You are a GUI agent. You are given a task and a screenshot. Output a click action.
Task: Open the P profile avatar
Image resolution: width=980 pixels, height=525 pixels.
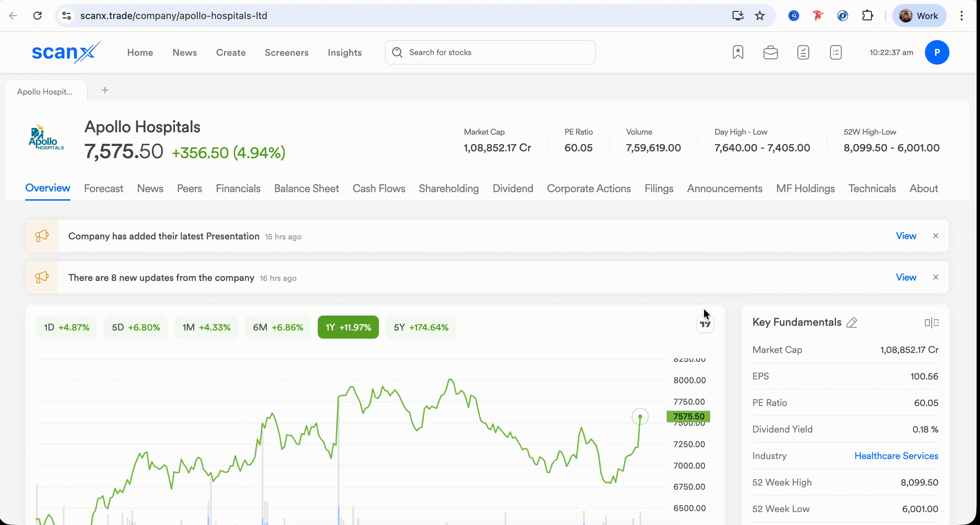(x=937, y=52)
